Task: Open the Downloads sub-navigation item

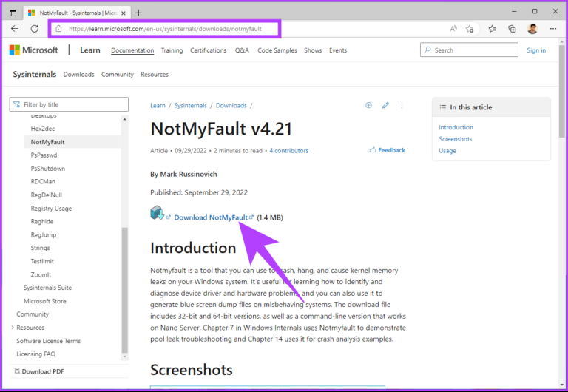Action: pos(78,74)
